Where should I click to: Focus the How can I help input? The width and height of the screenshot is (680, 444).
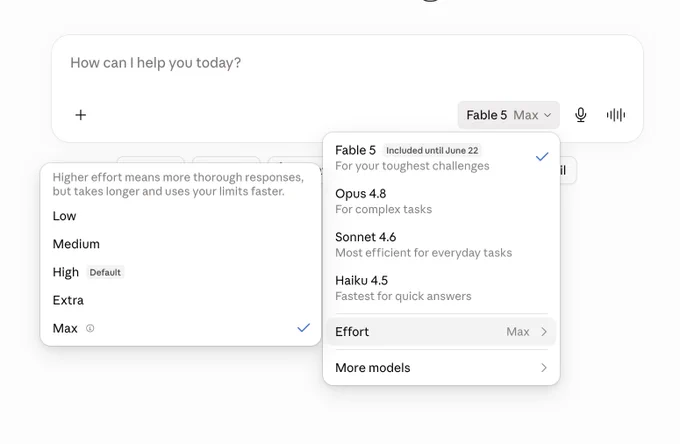click(347, 63)
